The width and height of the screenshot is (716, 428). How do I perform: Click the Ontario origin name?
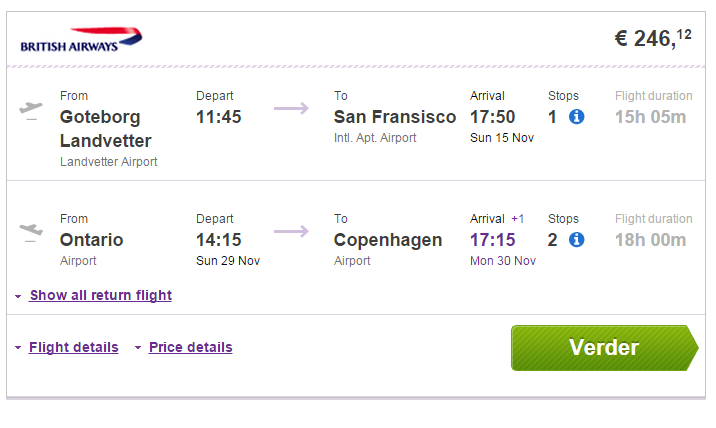pos(91,240)
